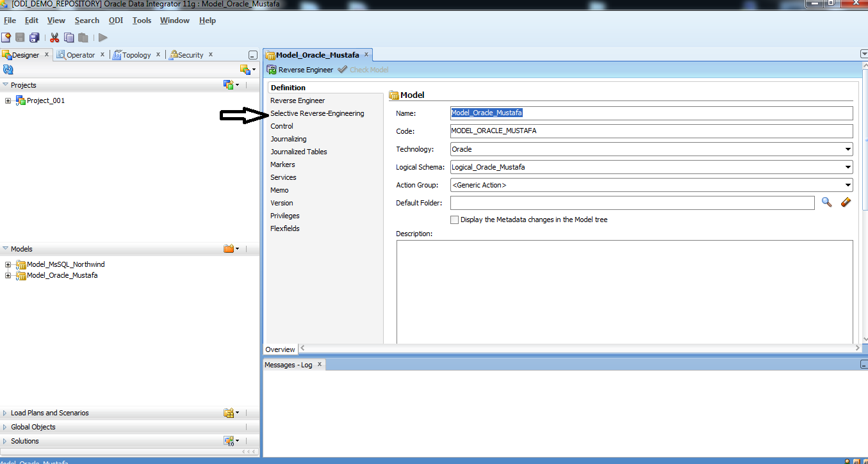The height and width of the screenshot is (464, 868).
Task: Open the Load Plans and Scenarios icon menu
Action: (x=231, y=413)
